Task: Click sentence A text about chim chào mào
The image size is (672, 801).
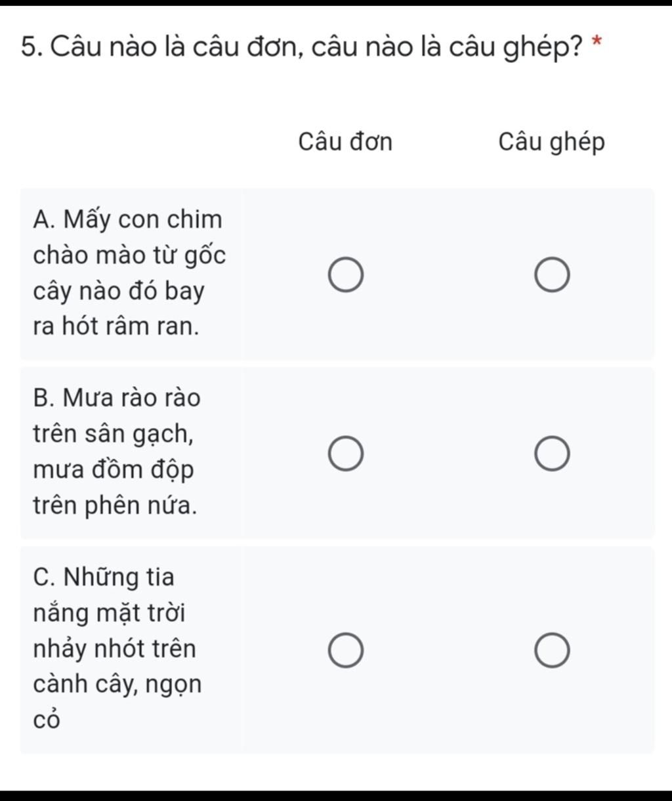Action: point(129,273)
